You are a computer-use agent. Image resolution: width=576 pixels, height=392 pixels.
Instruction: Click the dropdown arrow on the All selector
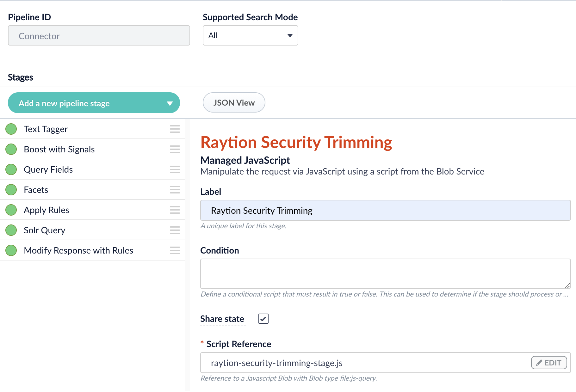pyautogui.click(x=290, y=35)
